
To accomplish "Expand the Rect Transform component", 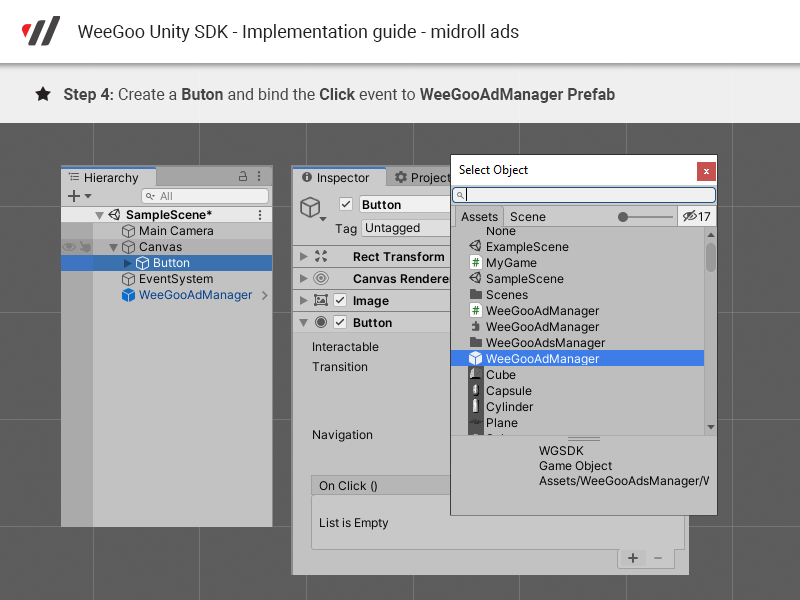I will (x=304, y=256).
